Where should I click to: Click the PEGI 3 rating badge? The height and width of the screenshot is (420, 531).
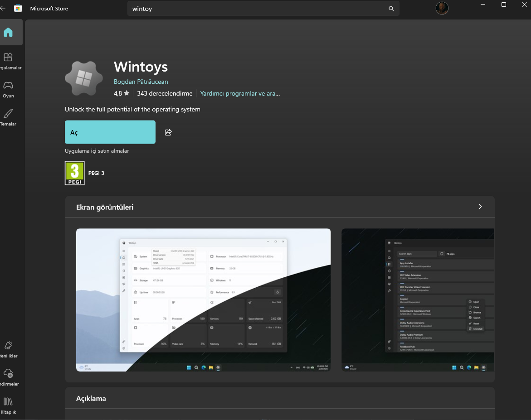tap(74, 173)
